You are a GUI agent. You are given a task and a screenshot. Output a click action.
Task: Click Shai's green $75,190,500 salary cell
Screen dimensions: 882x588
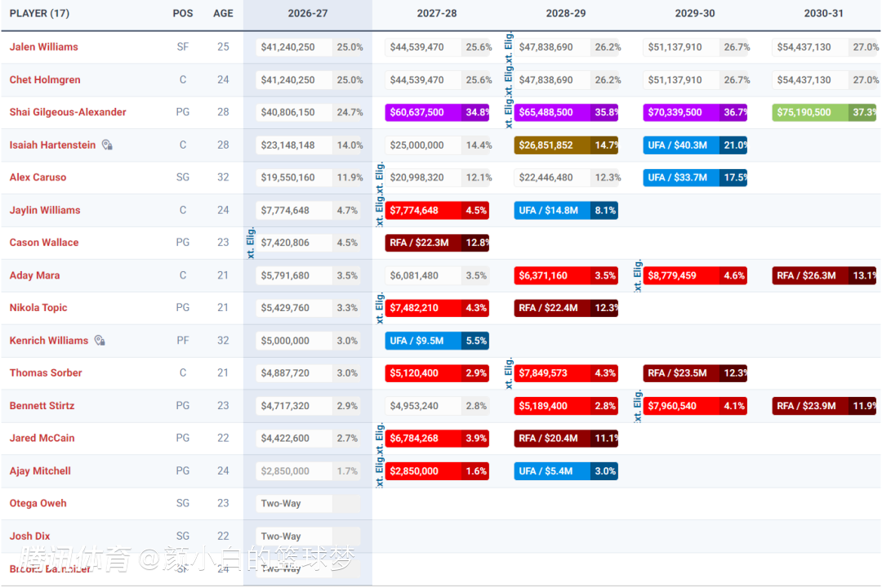[x=824, y=113]
